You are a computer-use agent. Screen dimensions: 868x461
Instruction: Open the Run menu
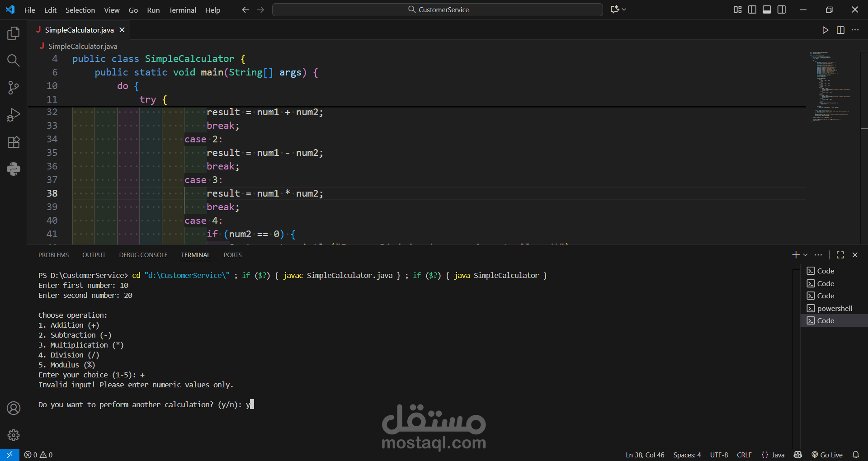pos(153,10)
